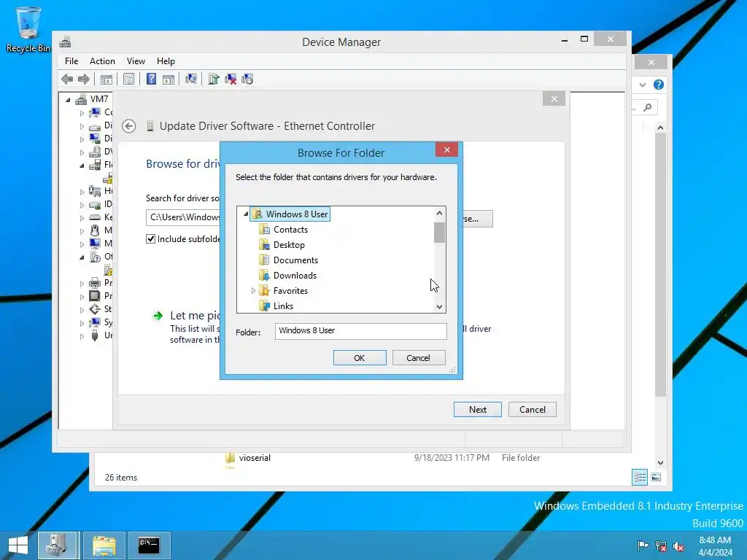The height and width of the screenshot is (560, 747).
Task: Click Next in Update Driver Software wizard
Action: pyautogui.click(x=477, y=410)
